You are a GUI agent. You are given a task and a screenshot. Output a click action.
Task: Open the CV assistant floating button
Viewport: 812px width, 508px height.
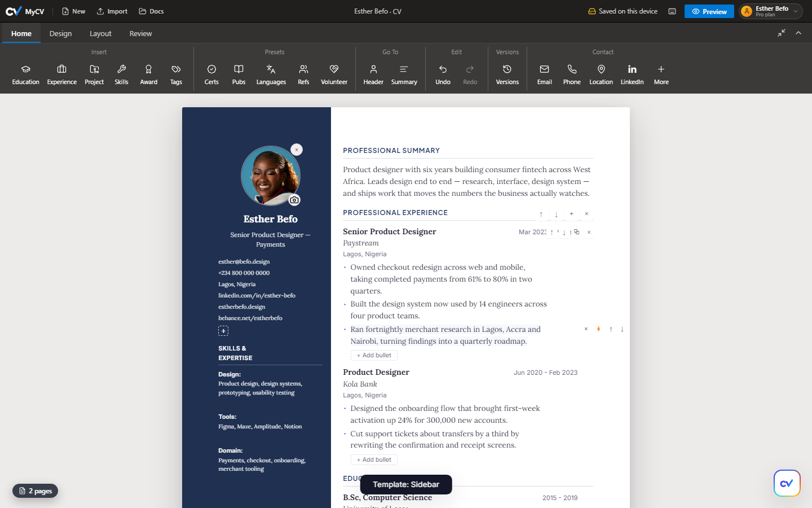[x=787, y=483]
